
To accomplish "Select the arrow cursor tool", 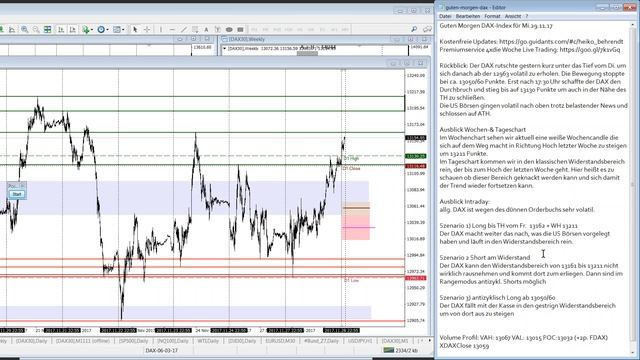I will (x=135, y=29).
